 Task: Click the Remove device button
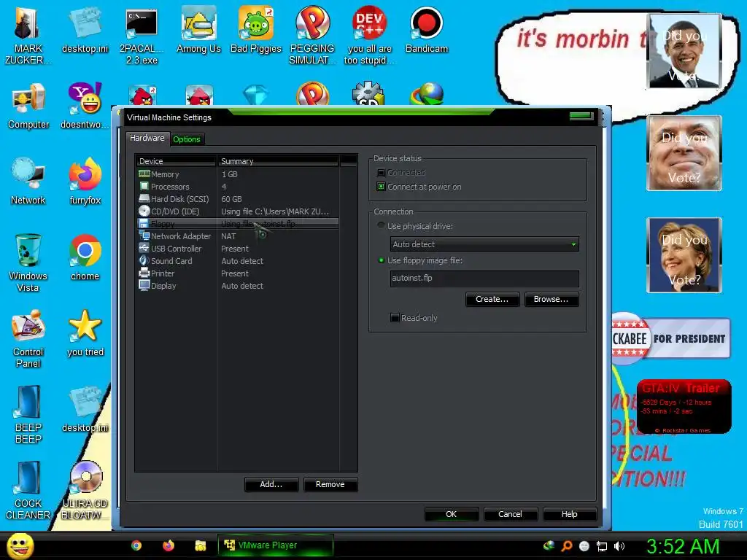330,484
